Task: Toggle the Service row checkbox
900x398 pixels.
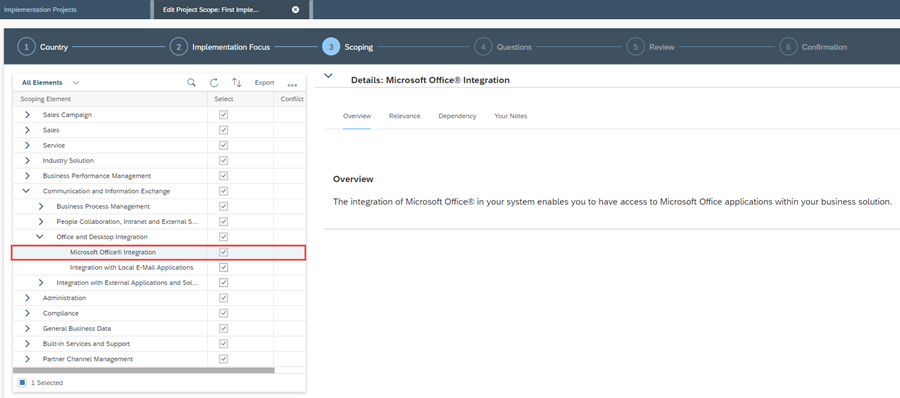Action: [x=224, y=145]
